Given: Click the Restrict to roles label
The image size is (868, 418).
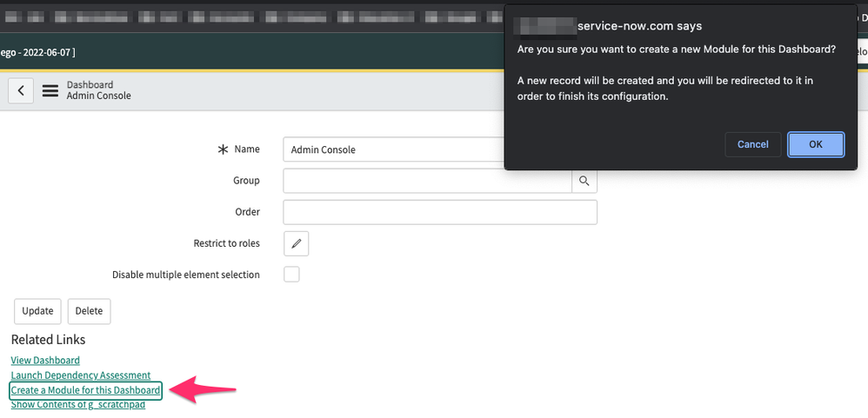Looking at the screenshot, I should pyautogui.click(x=226, y=243).
